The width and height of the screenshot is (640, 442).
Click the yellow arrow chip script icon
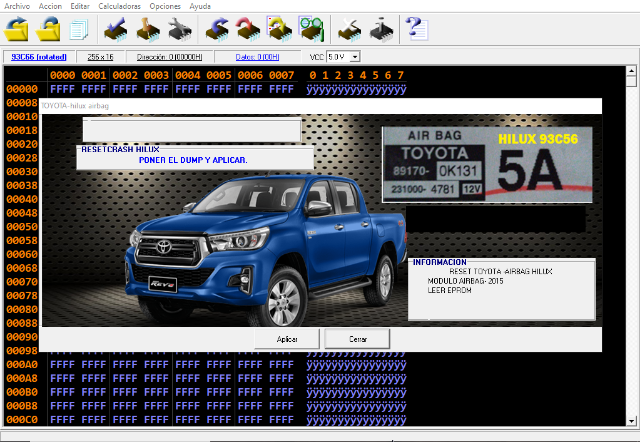[x=279, y=29]
